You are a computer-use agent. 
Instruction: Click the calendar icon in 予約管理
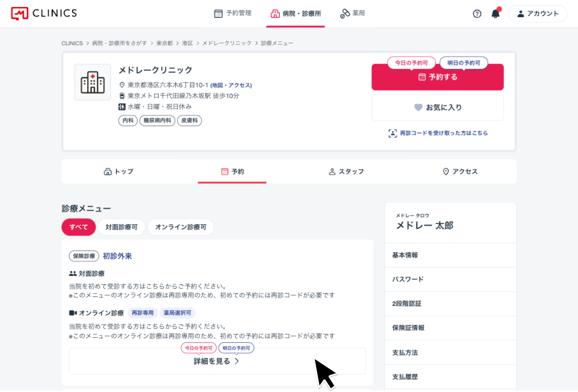click(218, 14)
